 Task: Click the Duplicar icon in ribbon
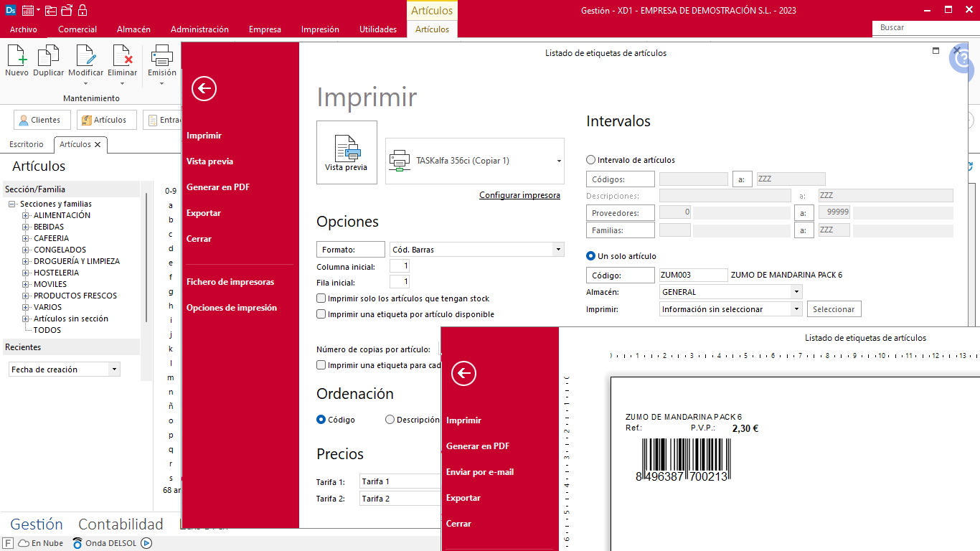point(49,56)
